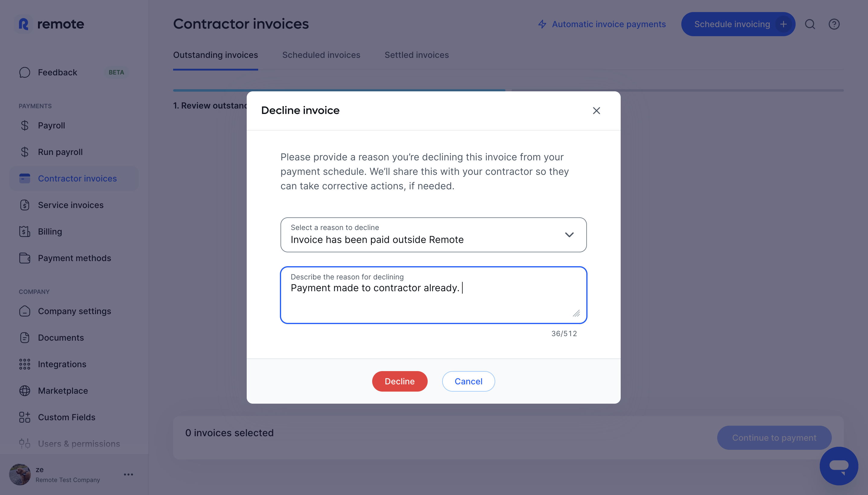Click in the reason for declining text area
This screenshot has width=868, height=495.
click(x=433, y=295)
